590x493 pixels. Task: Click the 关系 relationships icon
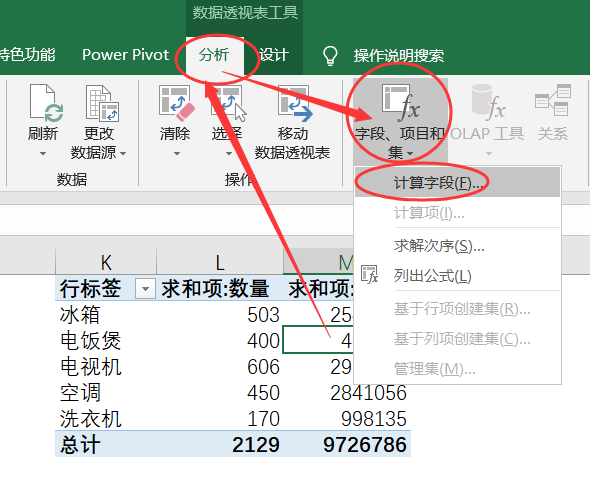point(553,100)
